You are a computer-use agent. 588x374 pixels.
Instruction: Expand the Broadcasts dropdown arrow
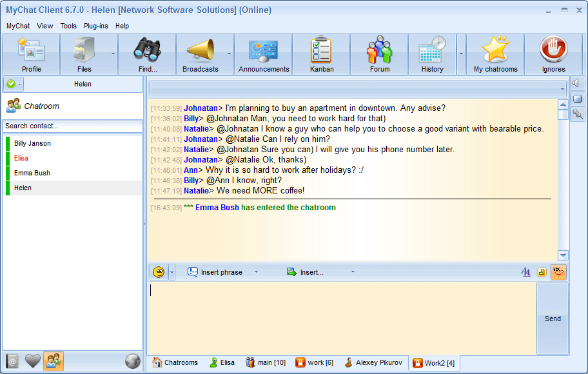pyautogui.click(x=229, y=54)
